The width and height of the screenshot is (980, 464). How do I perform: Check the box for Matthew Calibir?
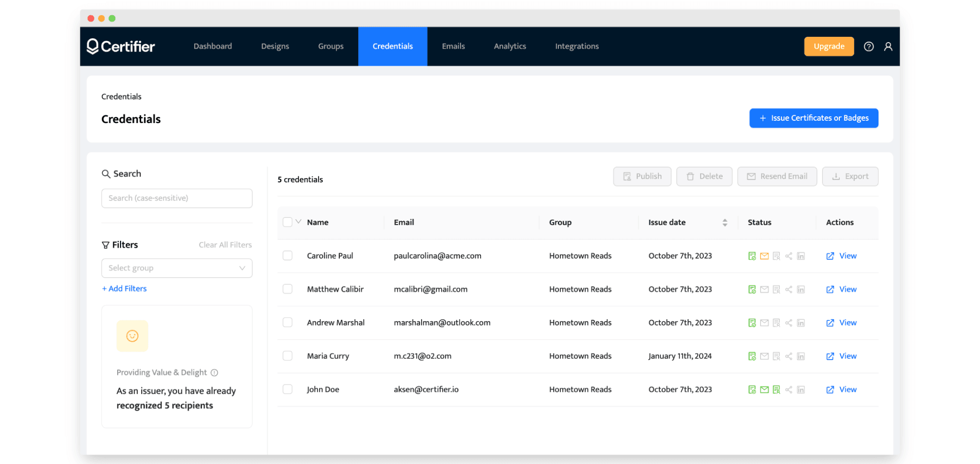[287, 289]
